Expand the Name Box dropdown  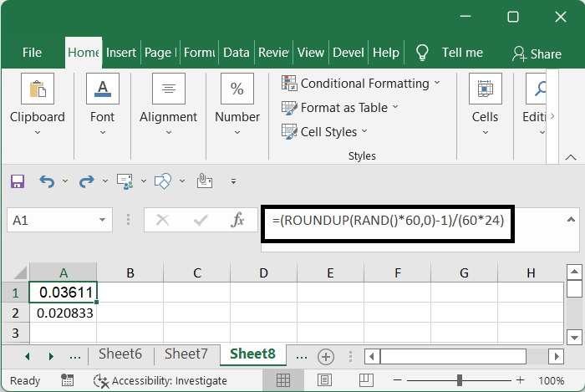103,221
